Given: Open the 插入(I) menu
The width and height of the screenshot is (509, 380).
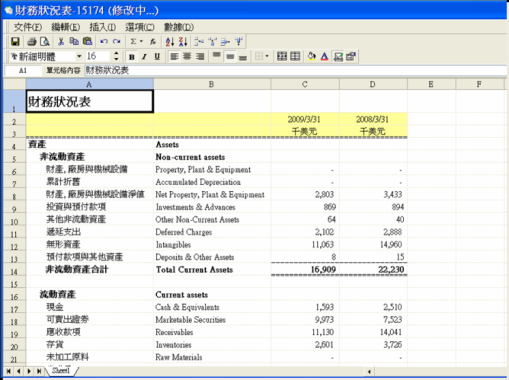Looking at the screenshot, I should click(103, 27).
